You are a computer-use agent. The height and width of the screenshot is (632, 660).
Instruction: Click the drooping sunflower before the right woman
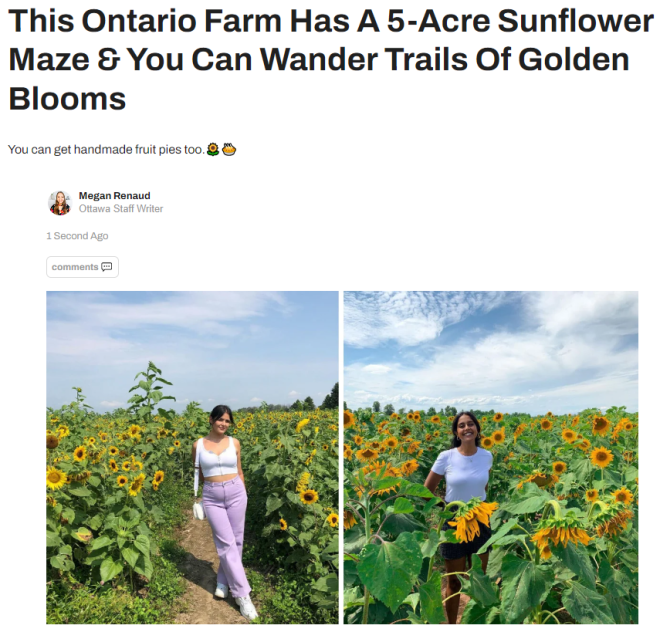(471, 519)
